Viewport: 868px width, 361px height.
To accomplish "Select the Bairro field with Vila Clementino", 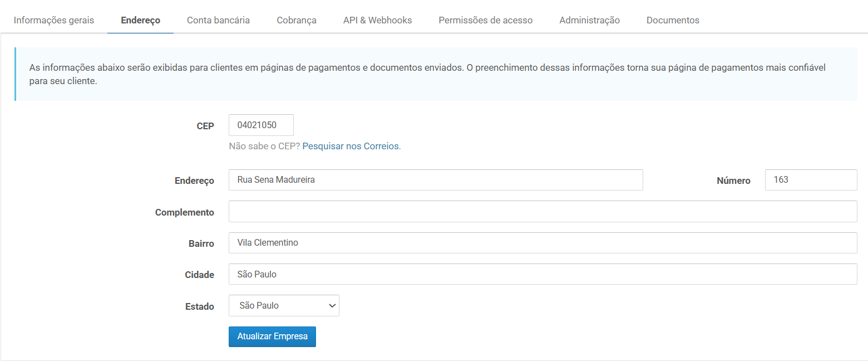I will (542, 243).
